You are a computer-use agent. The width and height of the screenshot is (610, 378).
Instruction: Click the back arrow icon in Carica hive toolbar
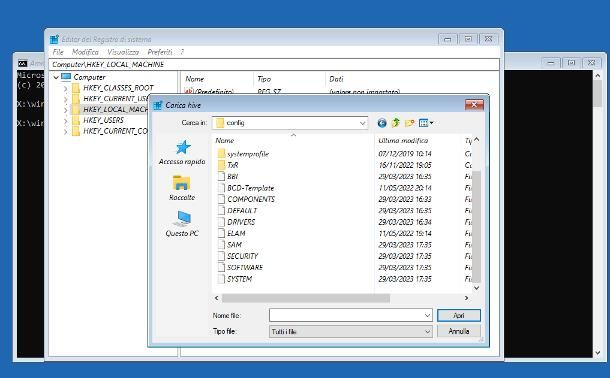coord(382,123)
